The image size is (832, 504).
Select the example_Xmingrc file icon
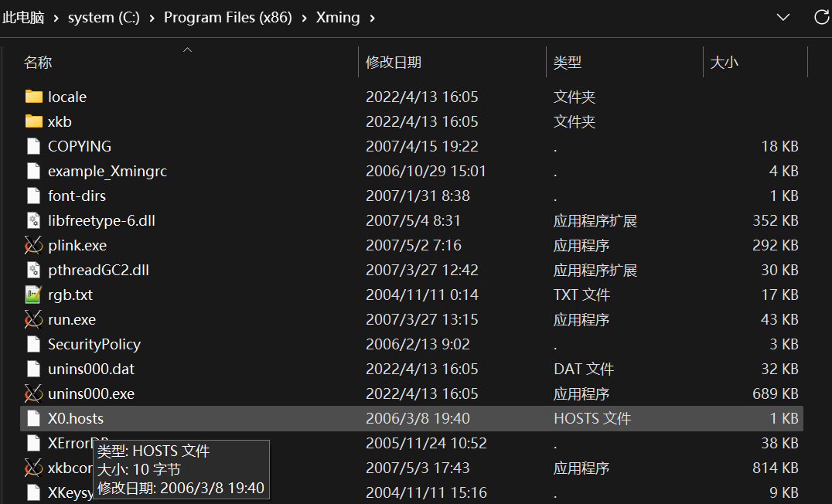click(33, 171)
